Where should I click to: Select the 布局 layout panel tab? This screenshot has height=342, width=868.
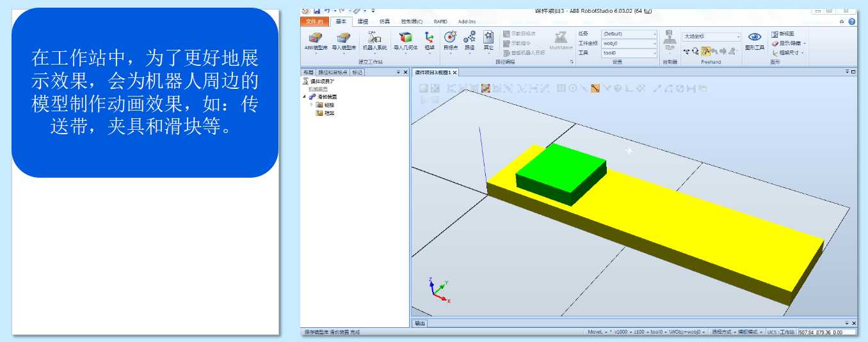308,72
